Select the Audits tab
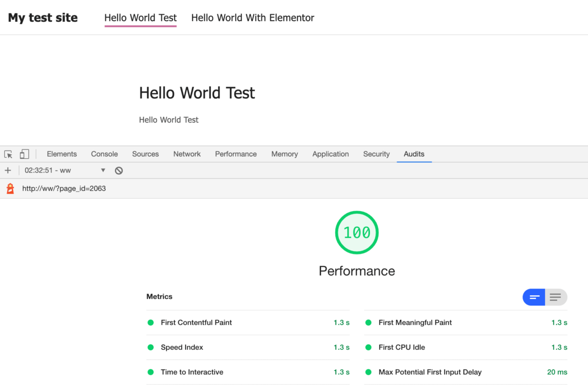 pos(414,154)
